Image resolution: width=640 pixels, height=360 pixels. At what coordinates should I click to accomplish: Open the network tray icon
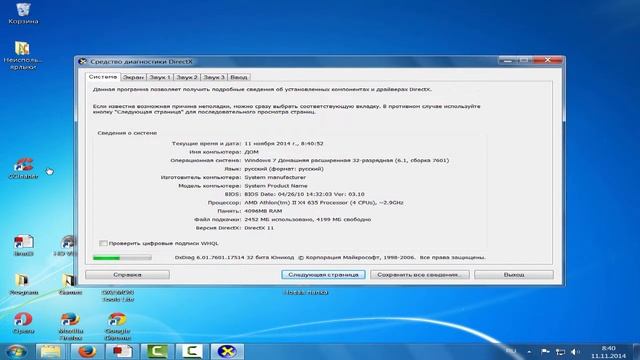click(560, 351)
